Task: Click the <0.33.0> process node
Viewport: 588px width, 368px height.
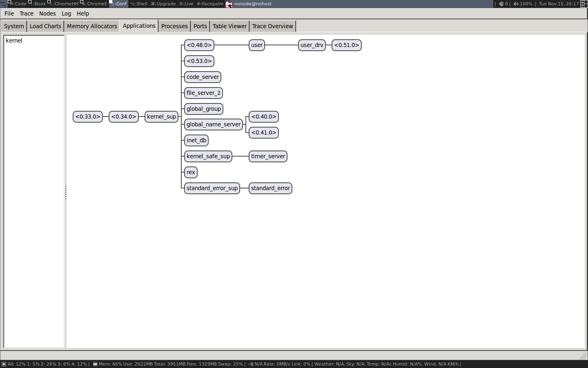Action: 88,117
